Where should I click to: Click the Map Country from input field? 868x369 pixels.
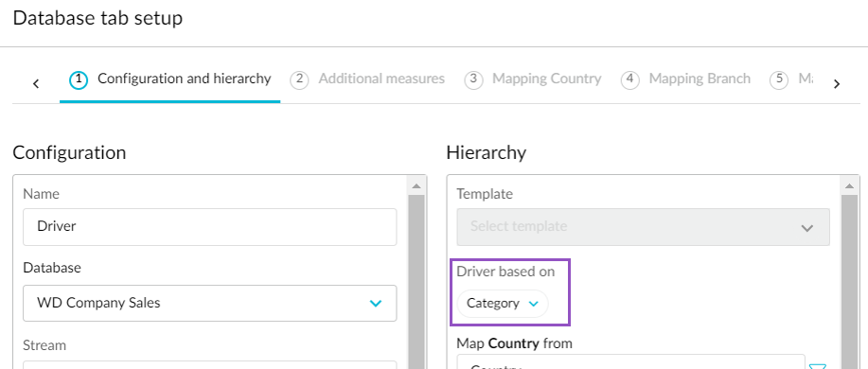[631, 361]
